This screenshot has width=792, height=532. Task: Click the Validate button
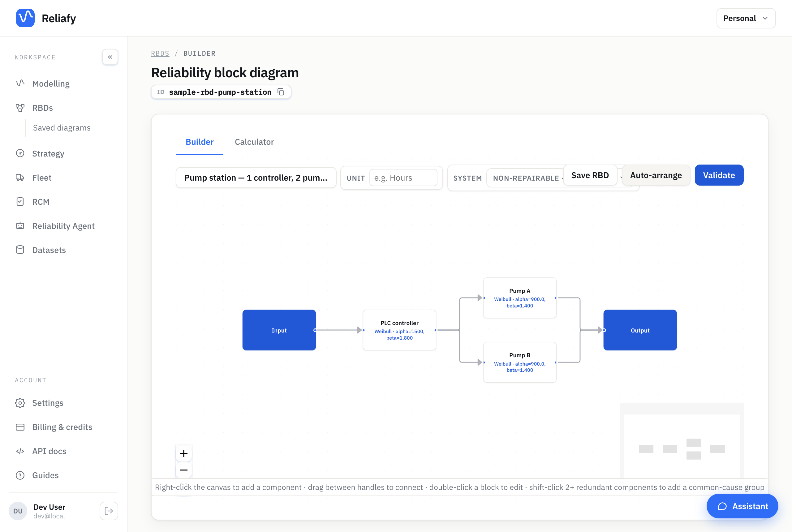pyautogui.click(x=719, y=175)
